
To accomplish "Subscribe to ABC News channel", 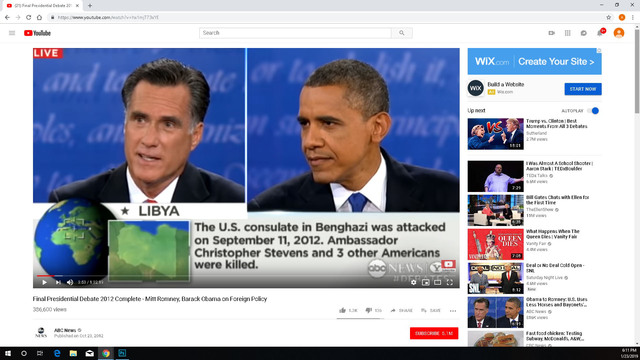I will tap(434, 333).
